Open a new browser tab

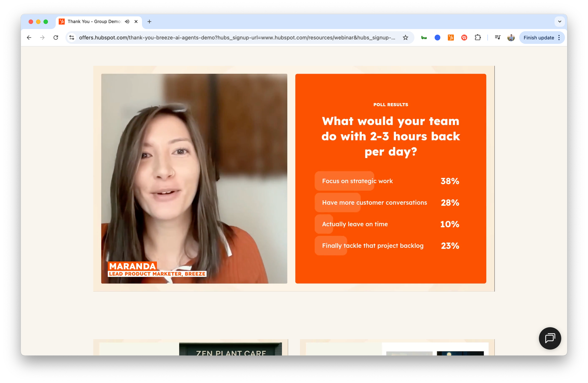[x=150, y=21]
